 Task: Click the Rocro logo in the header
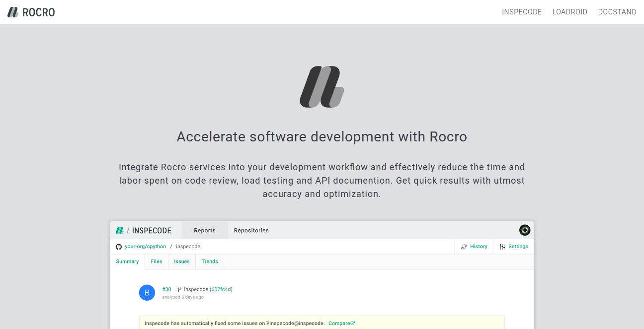click(x=31, y=12)
